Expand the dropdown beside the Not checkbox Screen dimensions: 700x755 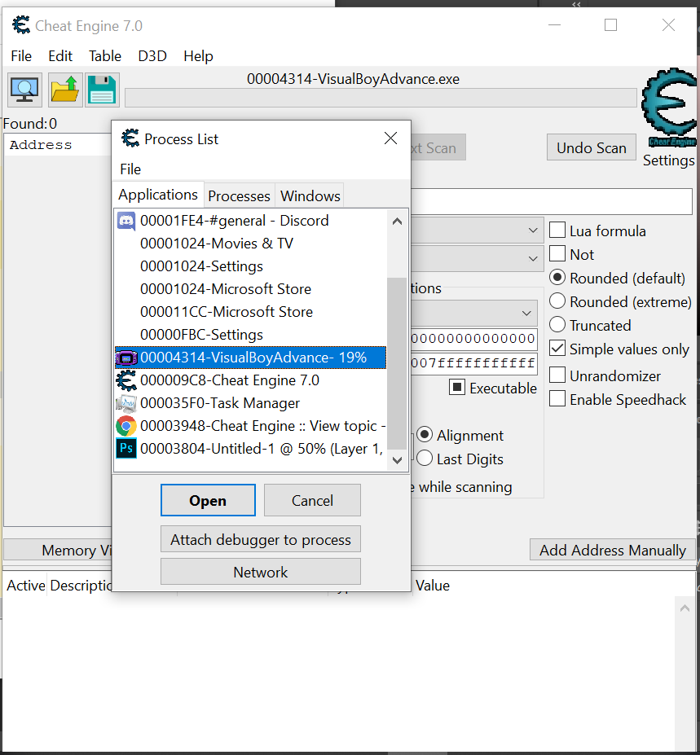[533, 258]
